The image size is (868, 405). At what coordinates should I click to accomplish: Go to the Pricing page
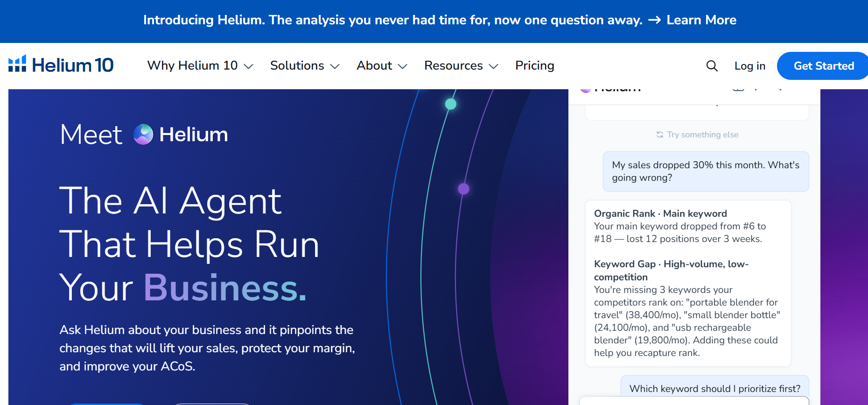pyautogui.click(x=535, y=65)
